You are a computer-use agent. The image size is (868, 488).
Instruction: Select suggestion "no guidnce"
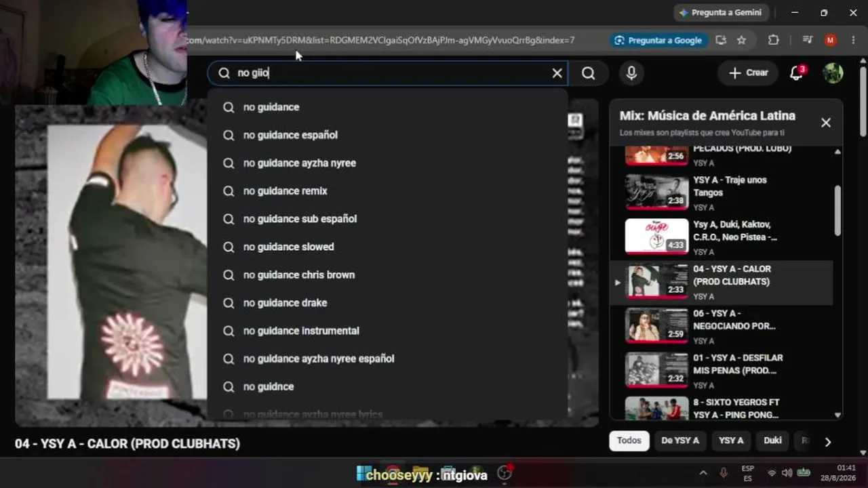(x=388, y=386)
